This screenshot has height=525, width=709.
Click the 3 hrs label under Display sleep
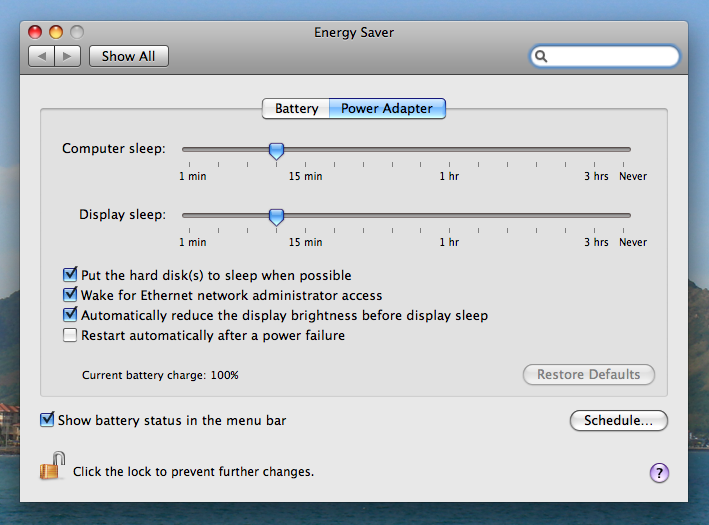596,242
